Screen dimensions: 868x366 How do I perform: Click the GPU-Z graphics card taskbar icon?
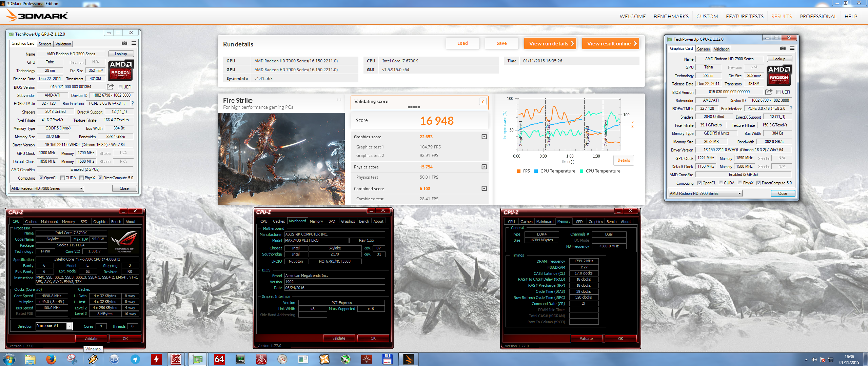pyautogui.click(x=197, y=359)
